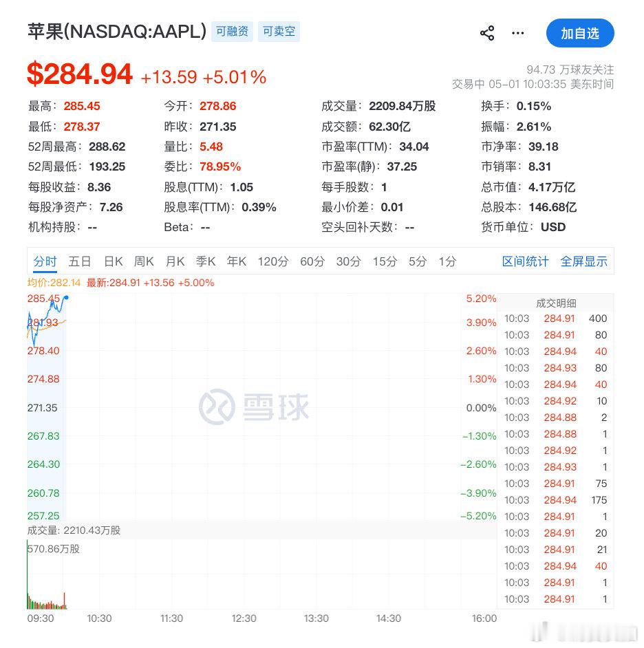Screen dimensions: 644x648
Task: Click the 昨收 value 271.35
Action: (218, 127)
